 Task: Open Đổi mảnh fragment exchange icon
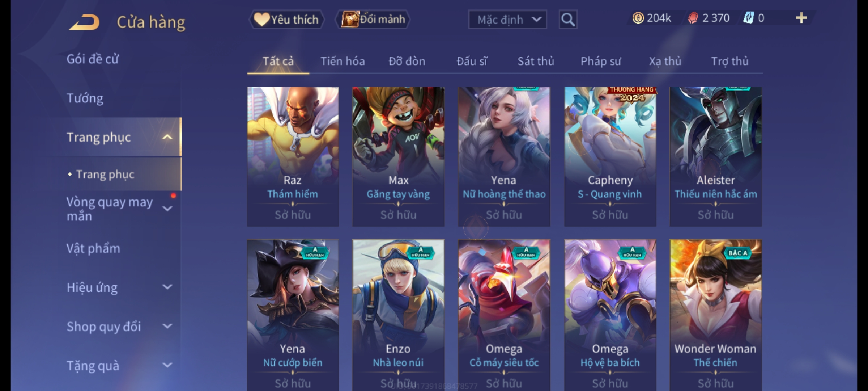point(350,19)
